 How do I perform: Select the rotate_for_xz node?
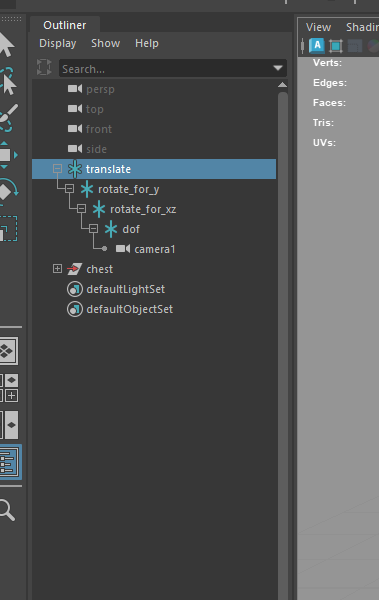[154, 209]
